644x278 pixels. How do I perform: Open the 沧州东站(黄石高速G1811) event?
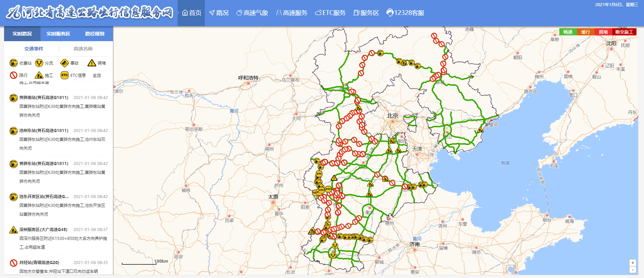point(44,131)
